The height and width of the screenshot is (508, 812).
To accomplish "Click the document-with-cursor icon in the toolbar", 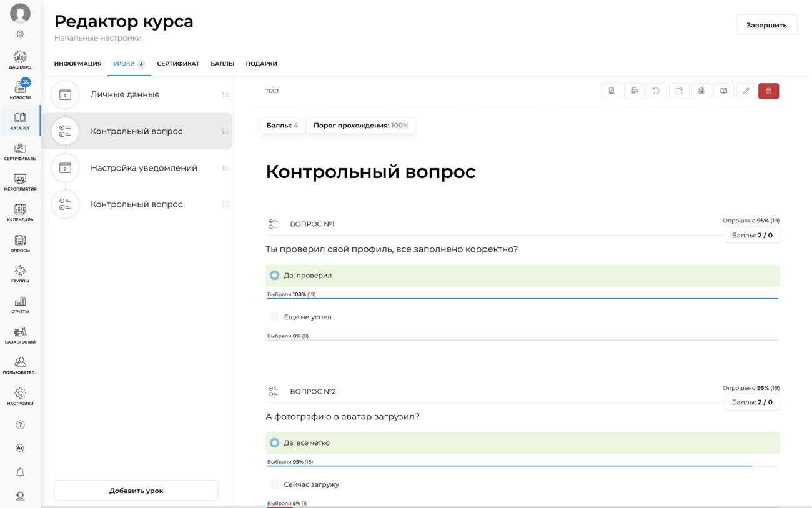I will pos(701,91).
